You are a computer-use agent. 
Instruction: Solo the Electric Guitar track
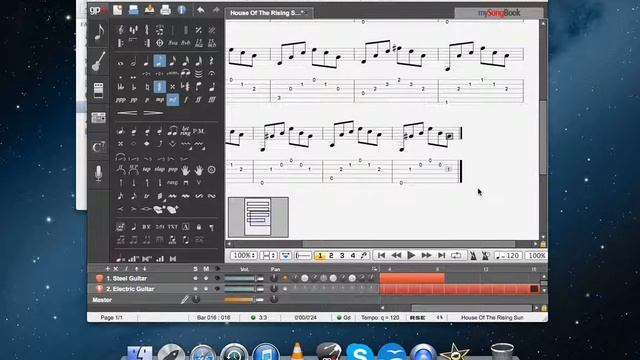196,289
